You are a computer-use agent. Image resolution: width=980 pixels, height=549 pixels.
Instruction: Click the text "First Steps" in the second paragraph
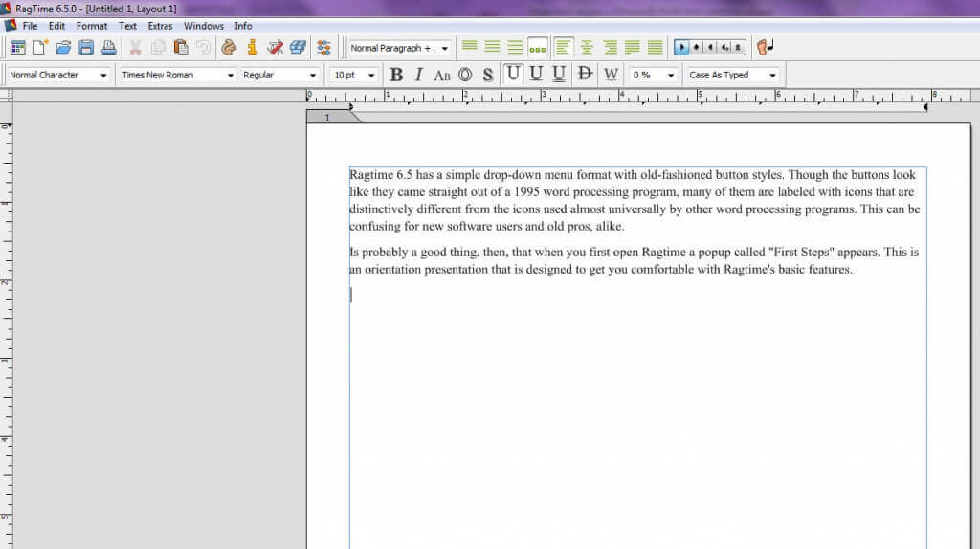[x=801, y=253]
